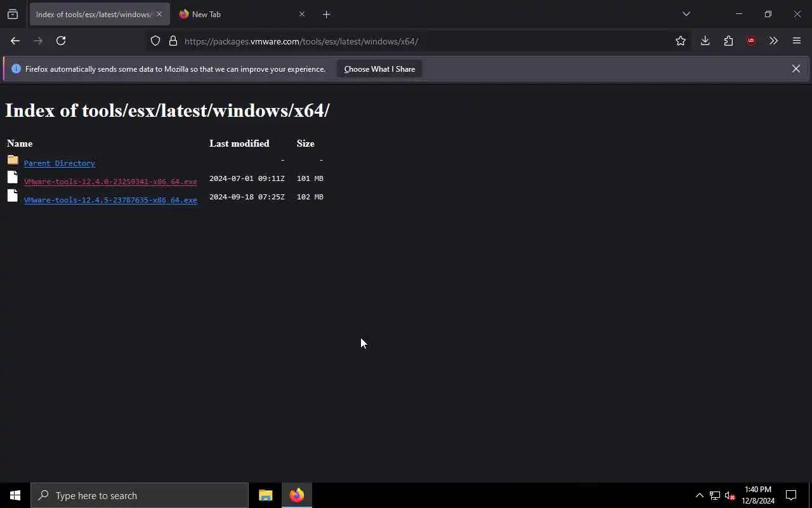Viewport: 812px width, 508px height.
Task: Select the 2024-09-18 07:25Z date text
Action: pyautogui.click(x=247, y=197)
